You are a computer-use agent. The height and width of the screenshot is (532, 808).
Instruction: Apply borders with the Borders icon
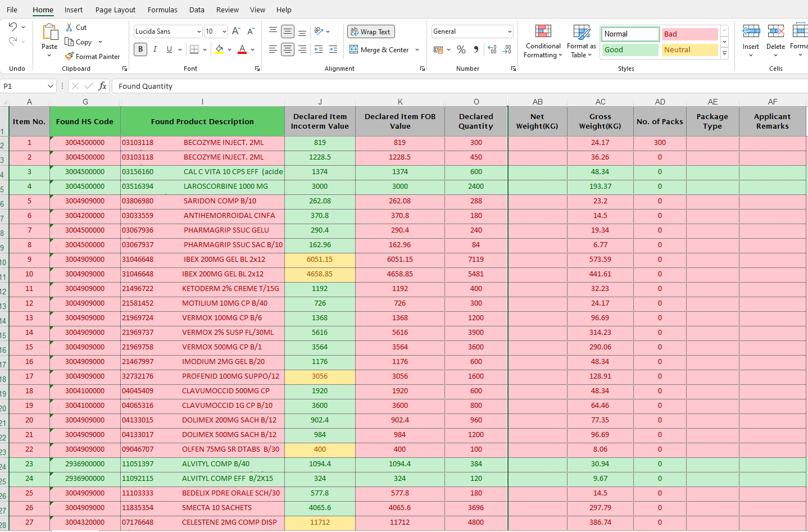coord(194,49)
